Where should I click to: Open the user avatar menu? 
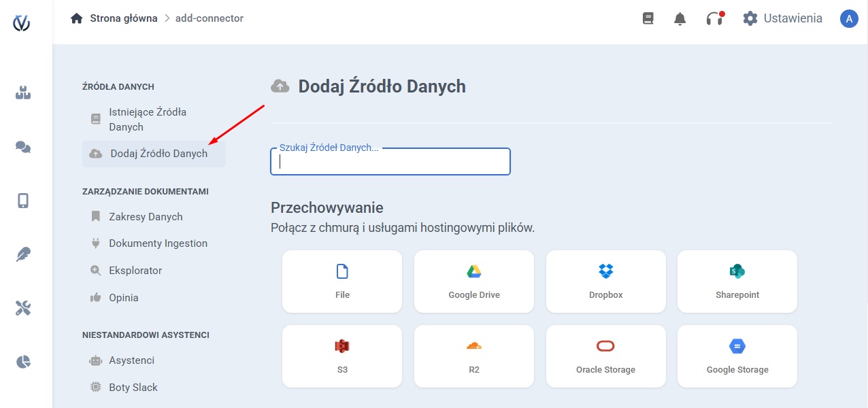(x=848, y=19)
